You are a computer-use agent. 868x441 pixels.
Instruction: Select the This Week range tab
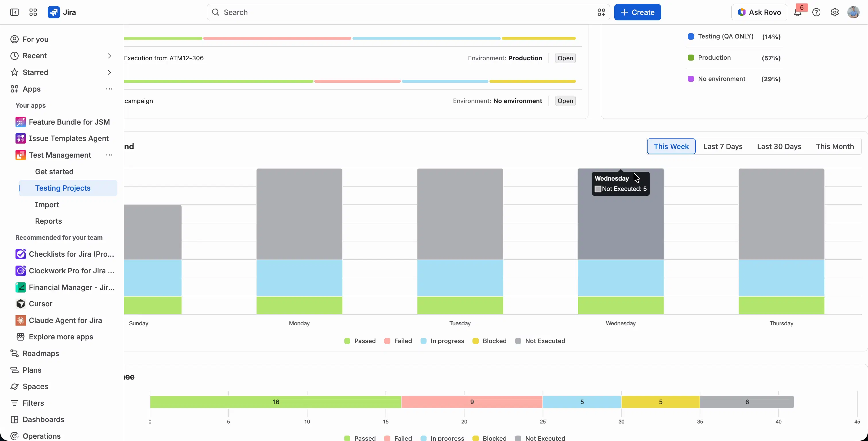pos(671,146)
